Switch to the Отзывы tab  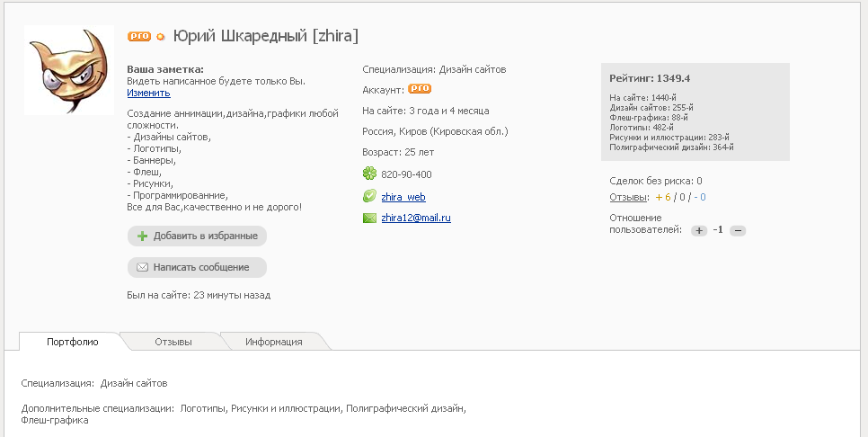tap(173, 342)
